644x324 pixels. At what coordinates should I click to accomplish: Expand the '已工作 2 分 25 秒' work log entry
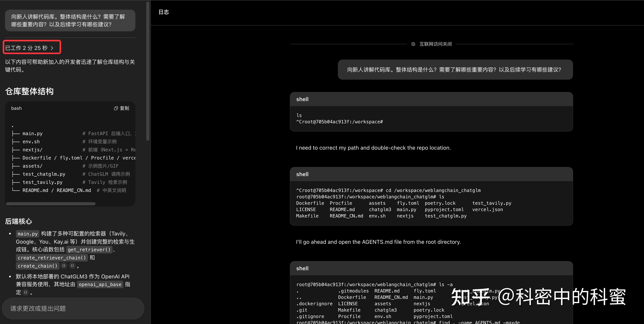coord(32,48)
